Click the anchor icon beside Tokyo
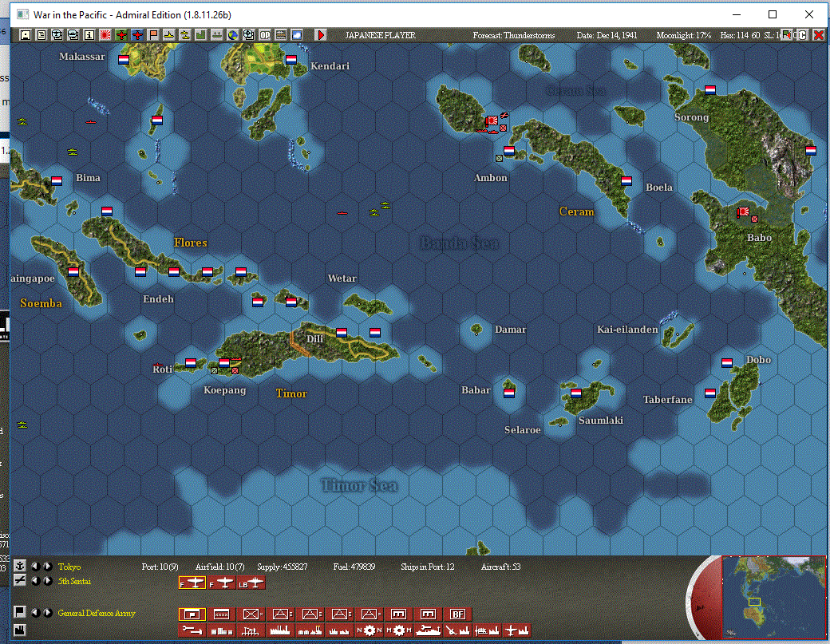Screen dimensions: 830x644 pyautogui.click(x=20, y=566)
